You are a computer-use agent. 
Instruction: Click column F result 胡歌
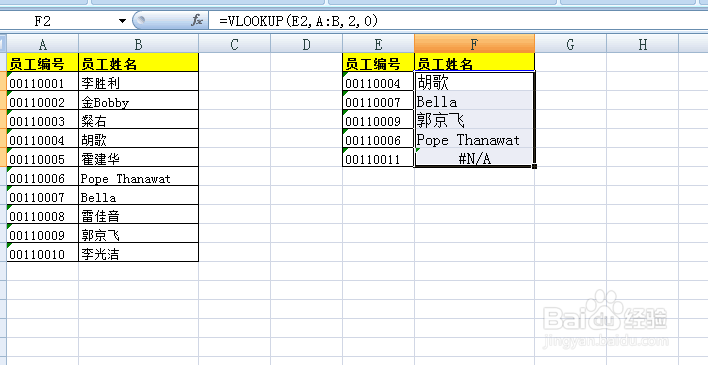[x=475, y=81]
